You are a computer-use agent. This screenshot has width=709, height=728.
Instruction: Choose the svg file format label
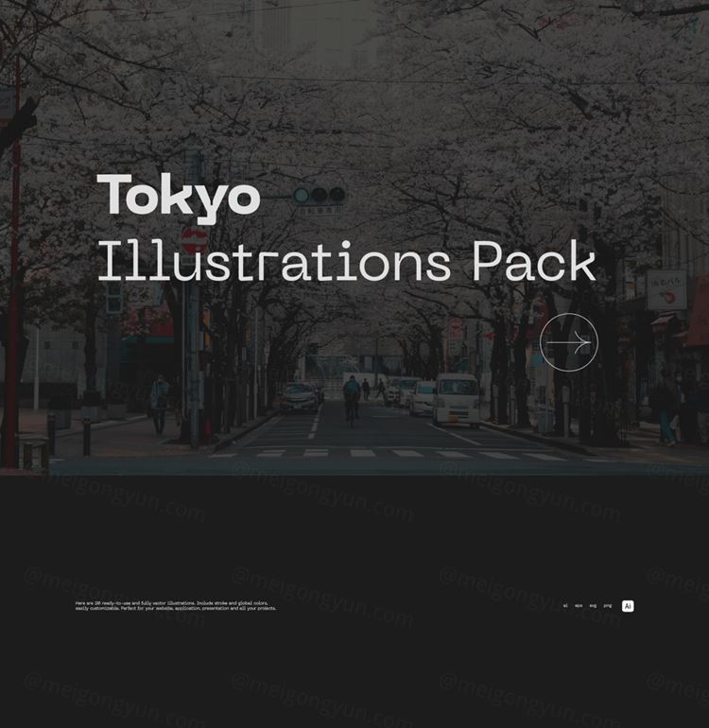(x=593, y=606)
